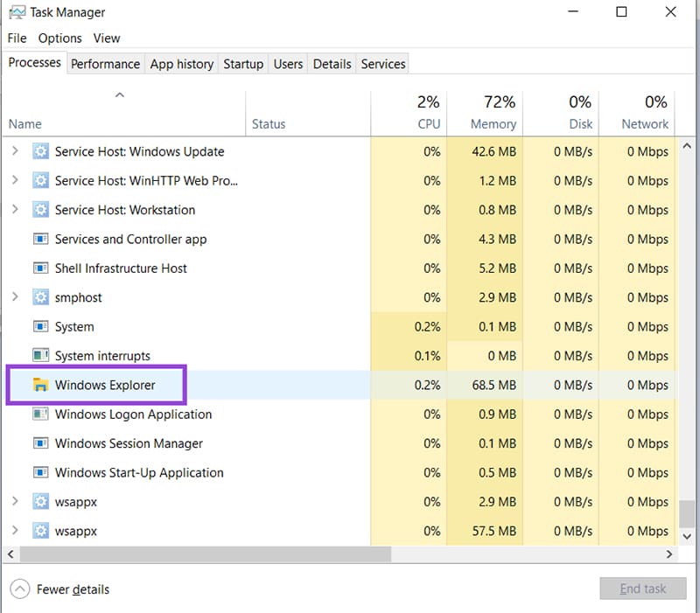Select the Shell Infrastructure Host row
Image resolution: width=700 pixels, height=613 pixels.
click(x=340, y=268)
